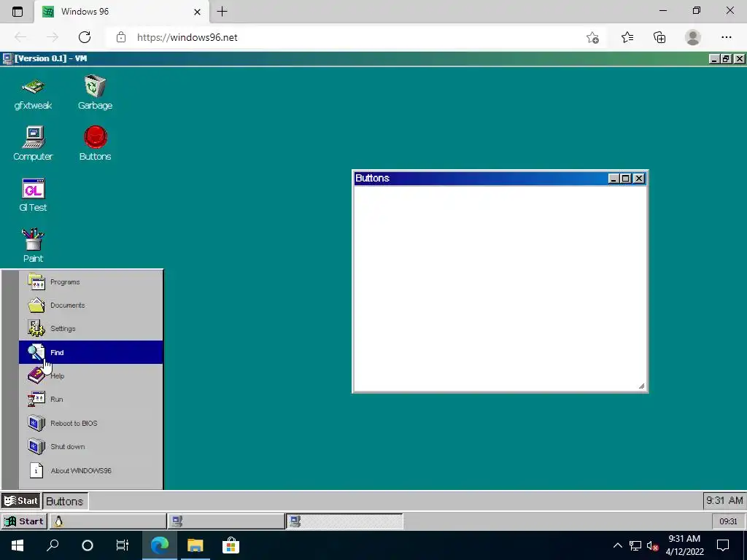Open File Explorer from the taskbar
Image resolution: width=747 pixels, height=560 pixels.
(x=195, y=545)
